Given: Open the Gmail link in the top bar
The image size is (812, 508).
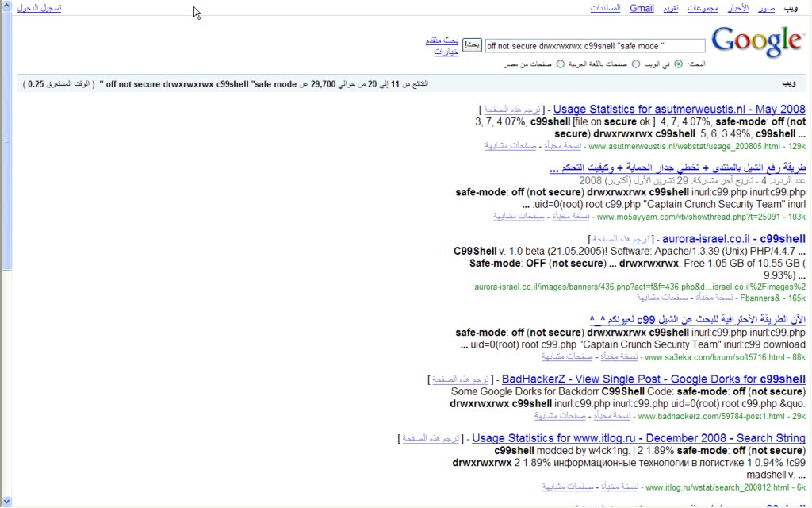Looking at the screenshot, I should pyautogui.click(x=642, y=8).
